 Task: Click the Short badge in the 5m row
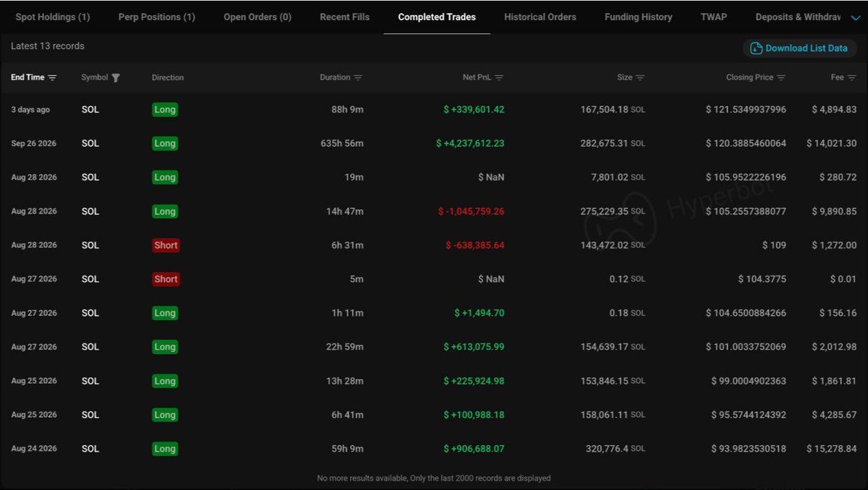point(166,279)
